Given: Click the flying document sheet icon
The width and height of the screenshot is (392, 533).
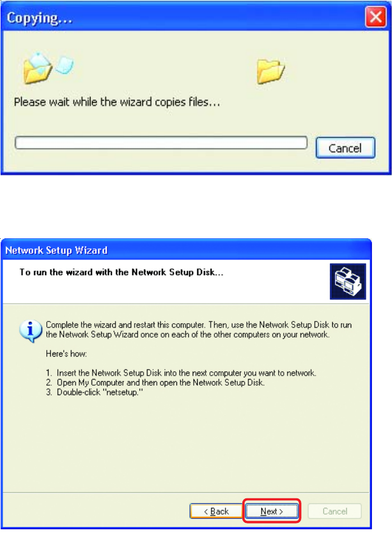Looking at the screenshot, I should click(64, 65).
